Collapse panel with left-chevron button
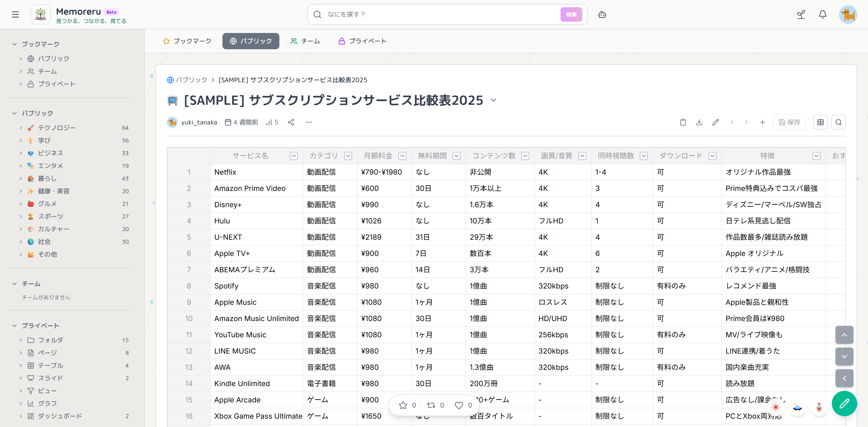Viewport: 868px width, 427px height. (x=844, y=378)
